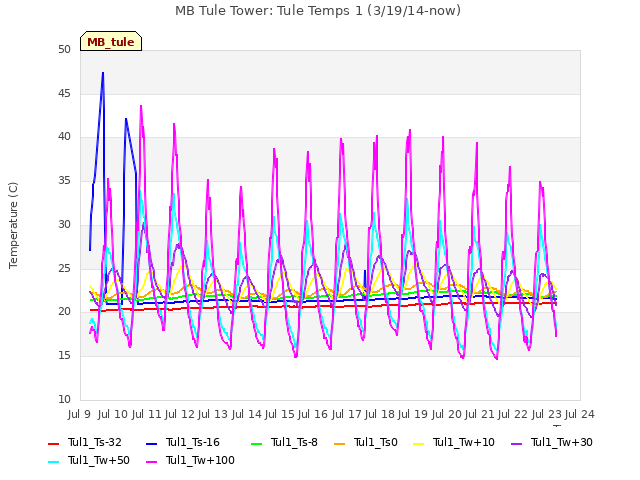Click the 25 value on y-axis
This screenshot has height=480, width=640.
(64, 269)
